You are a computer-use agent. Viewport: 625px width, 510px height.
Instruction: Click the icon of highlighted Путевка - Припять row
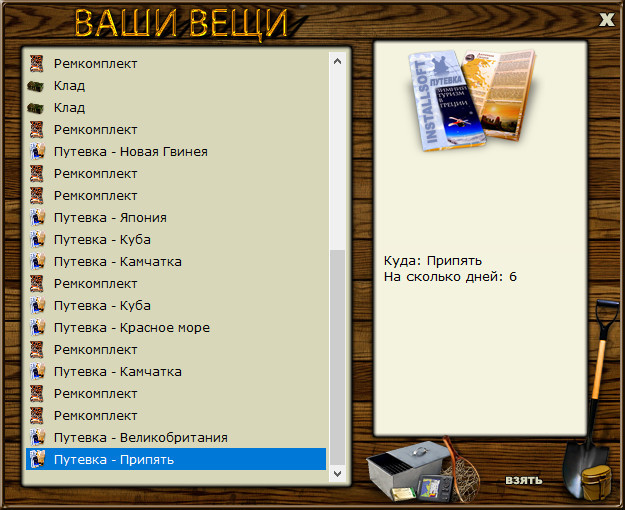[37, 459]
